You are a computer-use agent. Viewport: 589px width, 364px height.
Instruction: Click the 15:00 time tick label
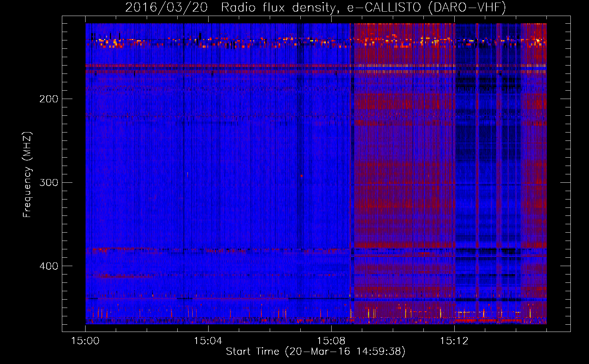(x=85, y=341)
